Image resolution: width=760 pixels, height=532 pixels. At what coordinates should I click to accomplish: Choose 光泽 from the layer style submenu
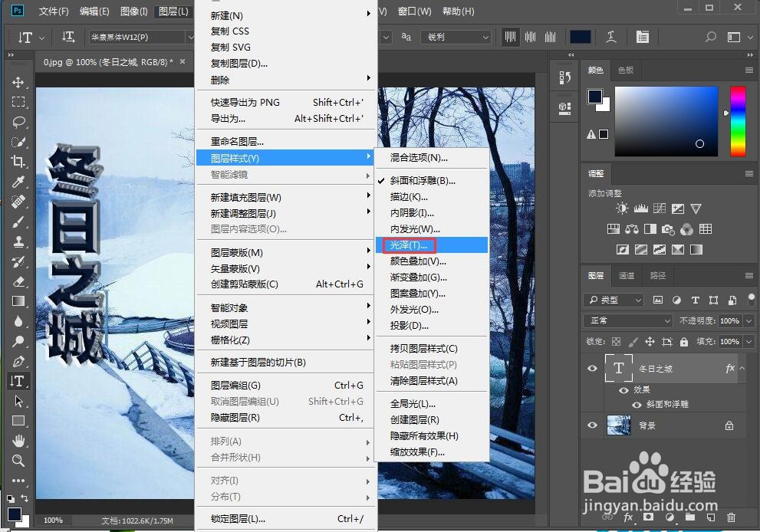point(409,245)
